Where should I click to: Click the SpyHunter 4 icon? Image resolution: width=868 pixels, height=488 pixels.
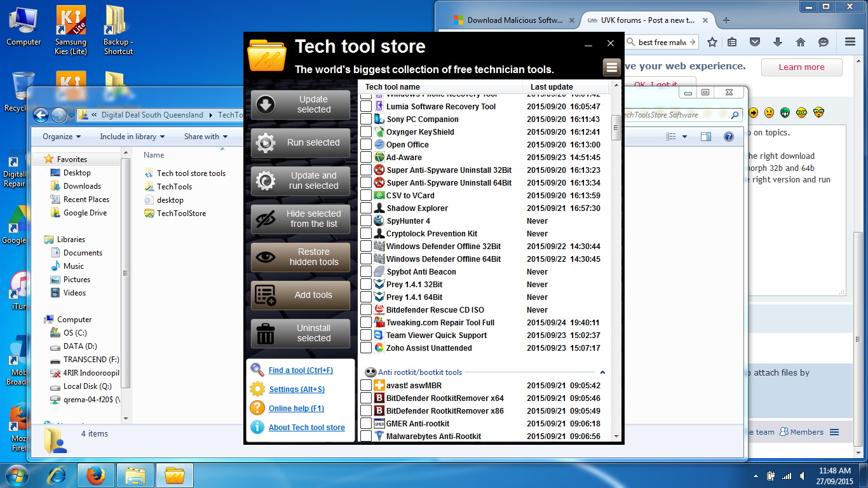point(379,220)
